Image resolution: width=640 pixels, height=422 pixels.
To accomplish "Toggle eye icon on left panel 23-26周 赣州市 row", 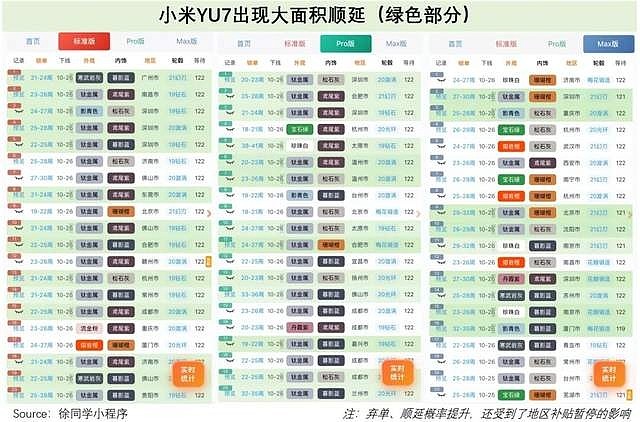I will 18,262.
